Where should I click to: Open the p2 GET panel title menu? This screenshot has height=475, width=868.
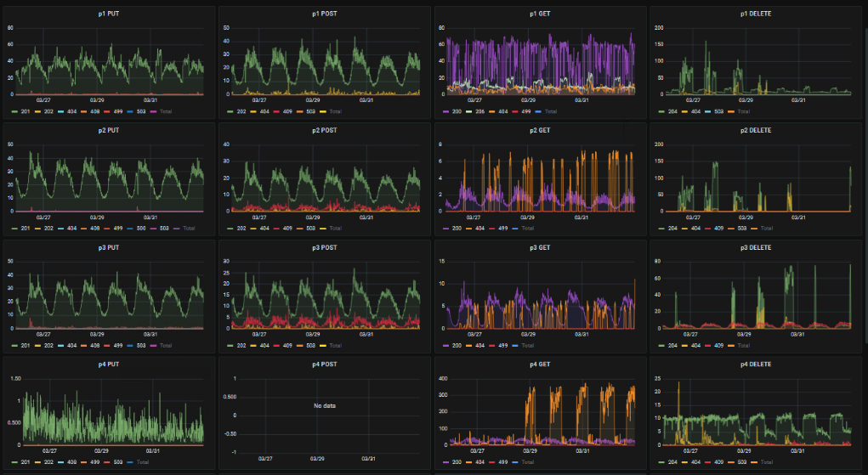540,131
